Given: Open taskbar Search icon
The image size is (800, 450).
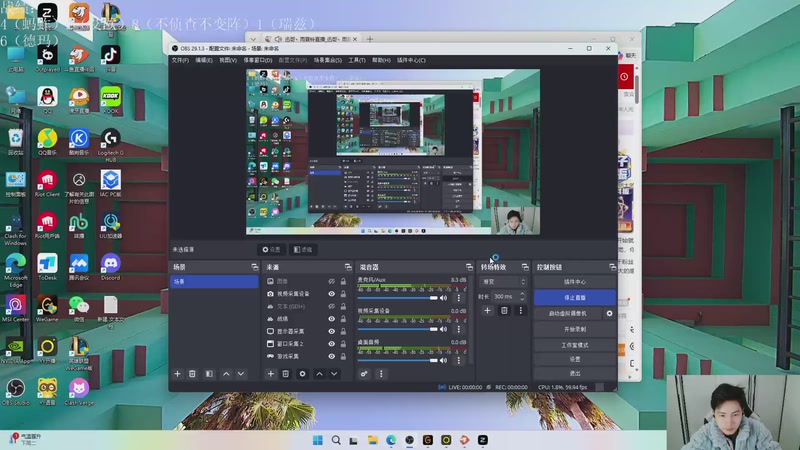Looking at the screenshot, I should coord(336,440).
